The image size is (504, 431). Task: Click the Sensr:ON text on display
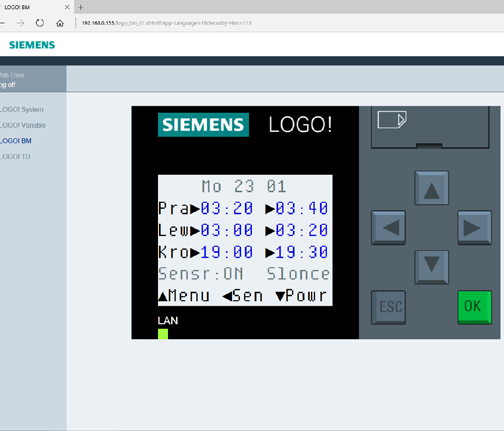coord(201,274)
